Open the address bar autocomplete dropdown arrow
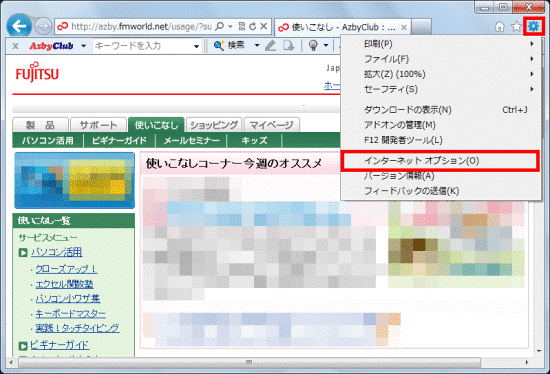The height and width of the screenshot is (374, 550). 230,27
